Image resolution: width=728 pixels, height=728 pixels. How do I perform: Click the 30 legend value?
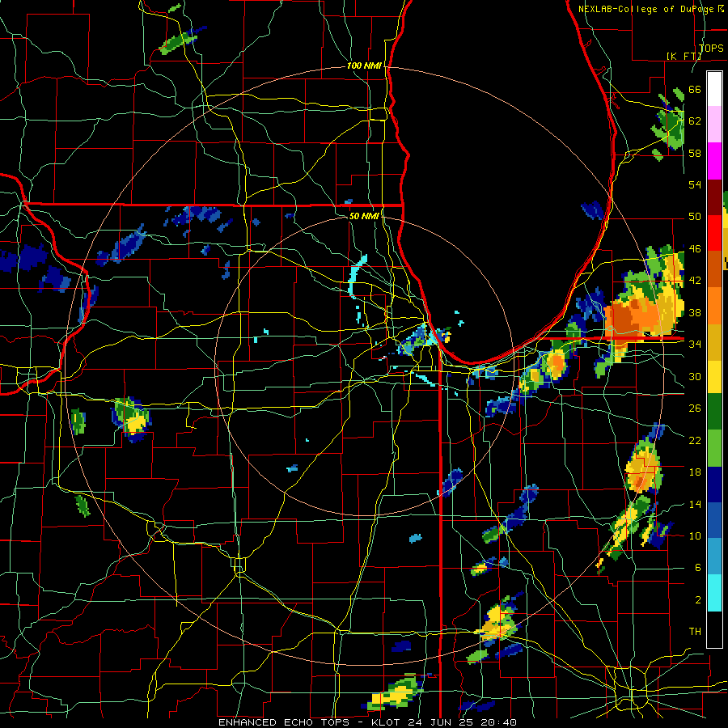click(695, 376)
